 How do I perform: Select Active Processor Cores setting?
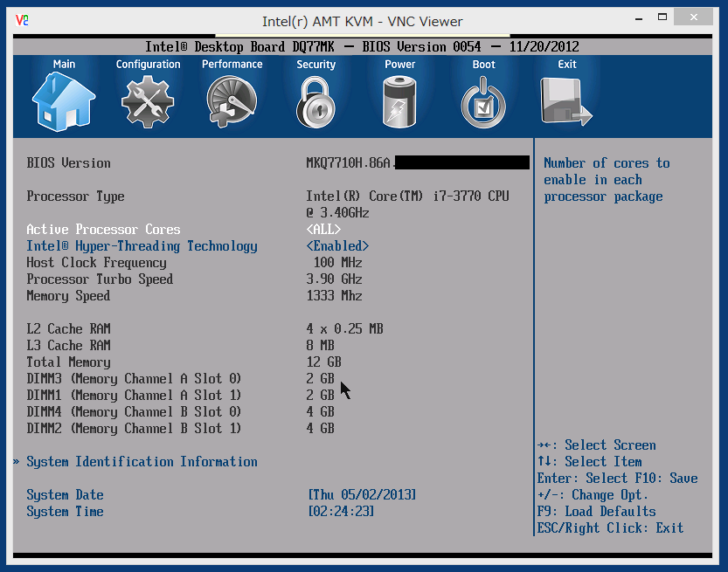tap(103, 229)
